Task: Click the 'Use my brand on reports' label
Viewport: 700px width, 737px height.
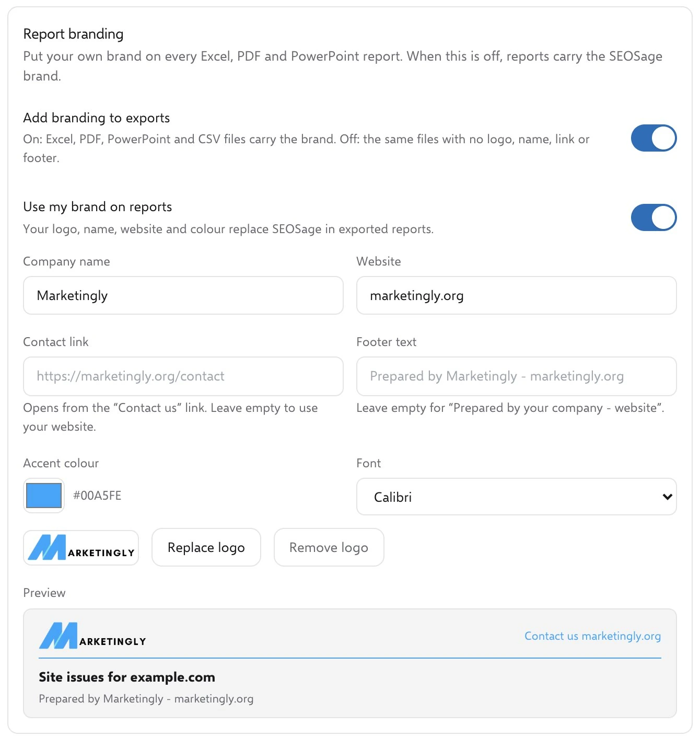Action: point(98,206)
